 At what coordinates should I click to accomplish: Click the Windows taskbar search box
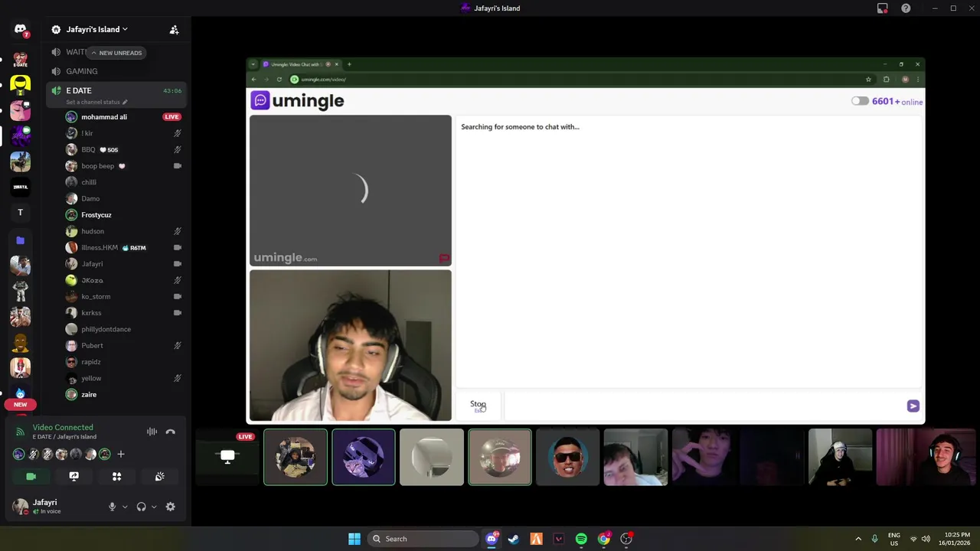tap(423, 539)
